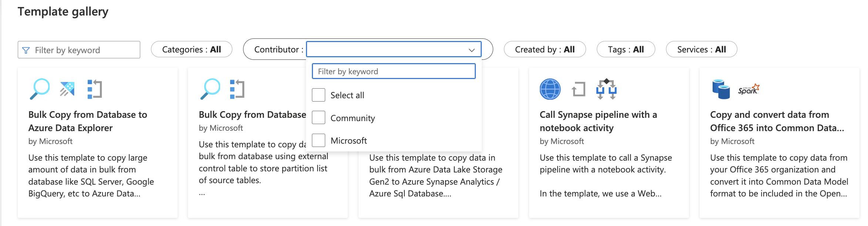This screenshot has height=226, width=868.
Task: Open Call Synapse pipeline with notebook template
Action: point(598,121)
